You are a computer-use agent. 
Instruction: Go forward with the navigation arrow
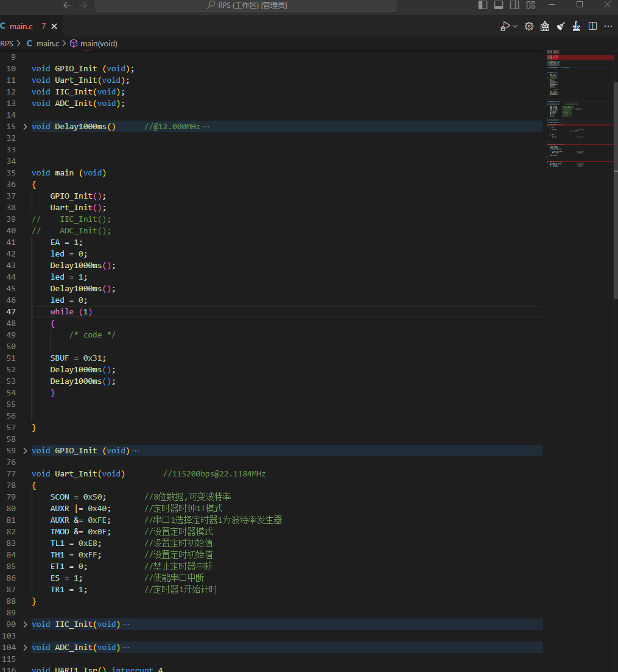point(83,5)
